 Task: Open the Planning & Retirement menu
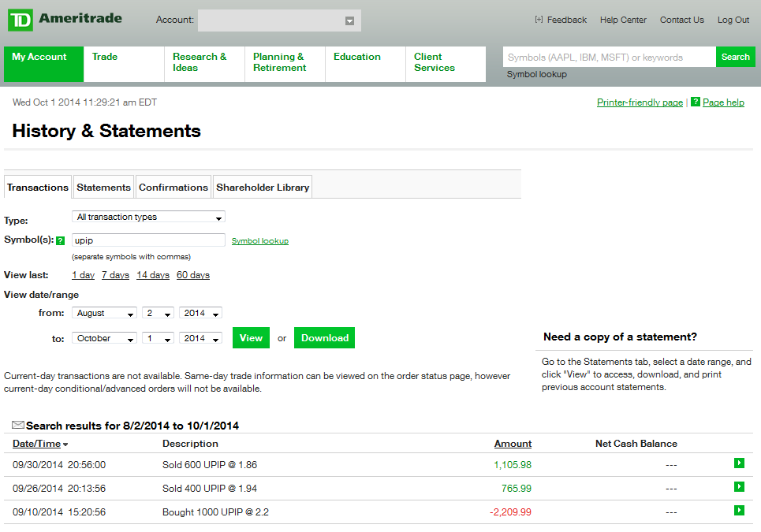(x=285, y=64)
